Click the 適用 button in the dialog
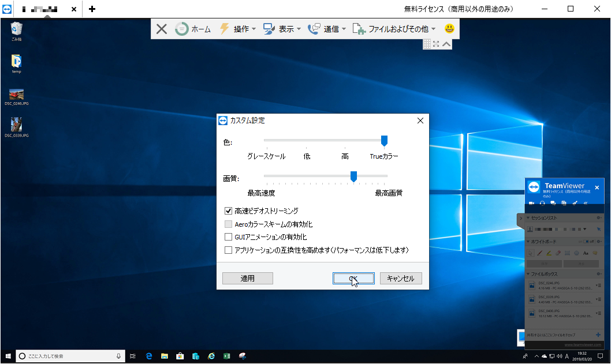Screen dimensions: 611x364 [x=247, y=278]
